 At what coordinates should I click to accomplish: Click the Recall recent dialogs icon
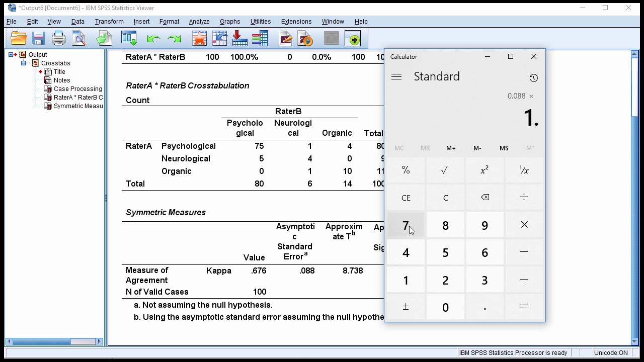coord(129,39)
